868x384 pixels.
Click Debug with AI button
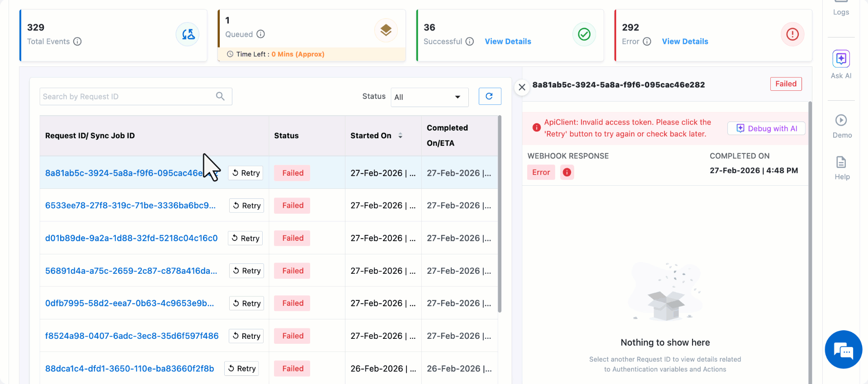766,128
